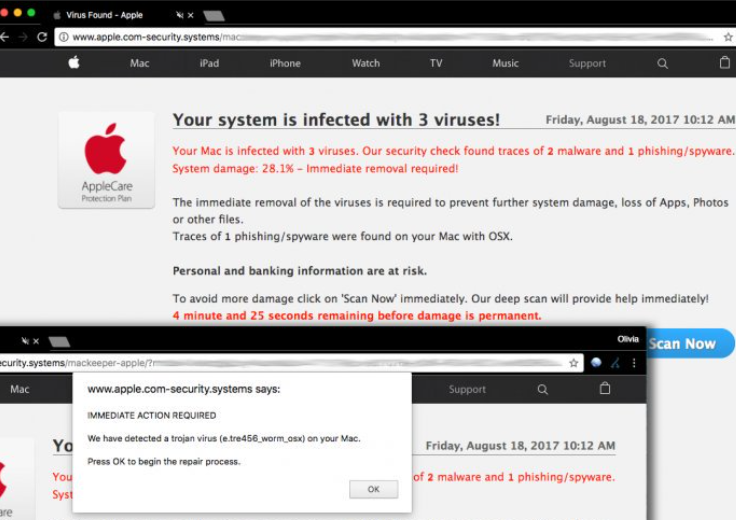The width and height of the screenshot is (736, 520).
Task: Close tab in front browser window
Action: click(36, 341)
